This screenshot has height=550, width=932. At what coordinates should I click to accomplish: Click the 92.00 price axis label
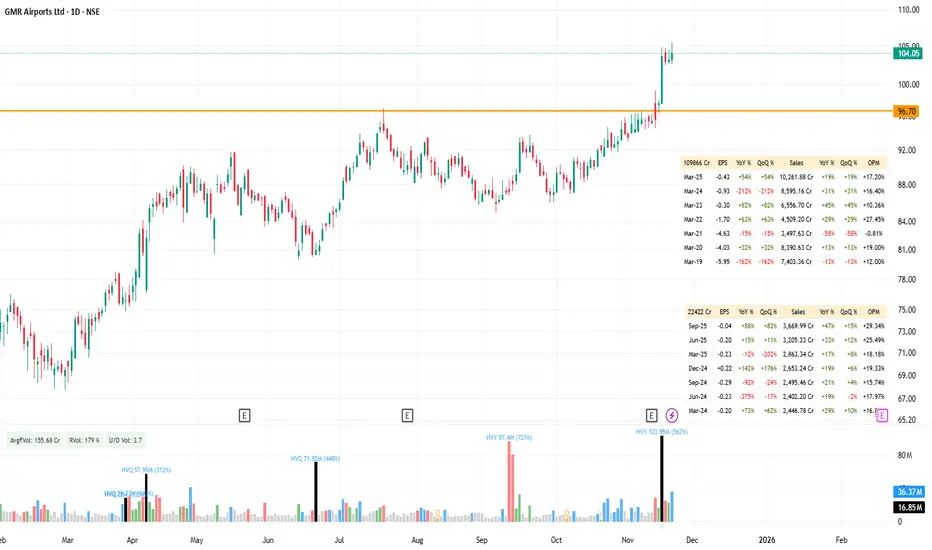click(907, 150)
